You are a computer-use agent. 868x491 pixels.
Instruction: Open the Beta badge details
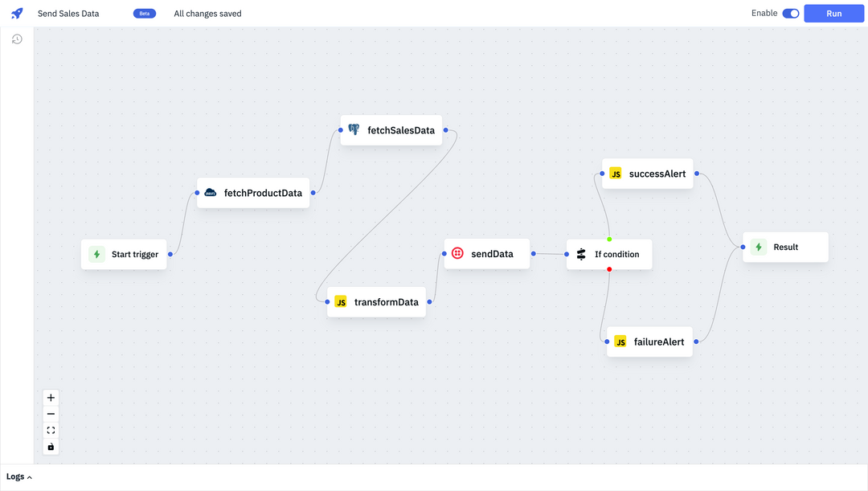(144, 13)
